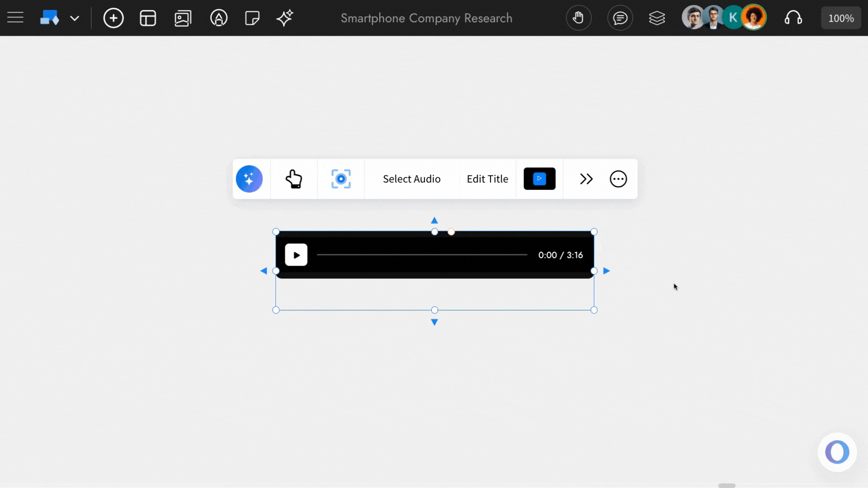
Task: Open the comments panel
Action: [620, 18]
